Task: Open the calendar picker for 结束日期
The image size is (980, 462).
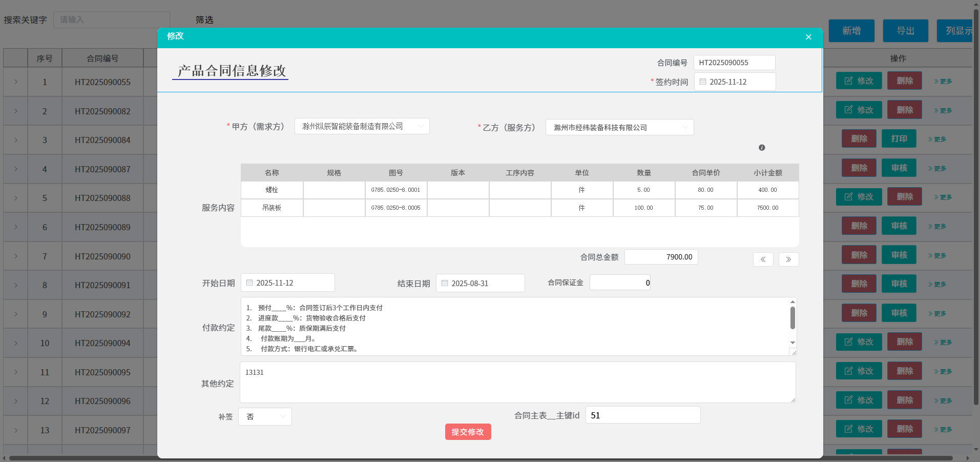Action: 444,283
